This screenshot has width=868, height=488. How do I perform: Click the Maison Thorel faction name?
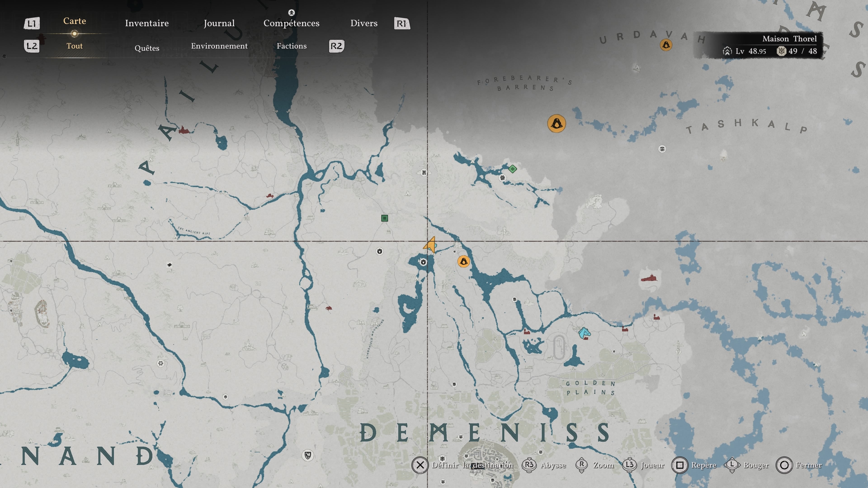[x=790, y=39]
